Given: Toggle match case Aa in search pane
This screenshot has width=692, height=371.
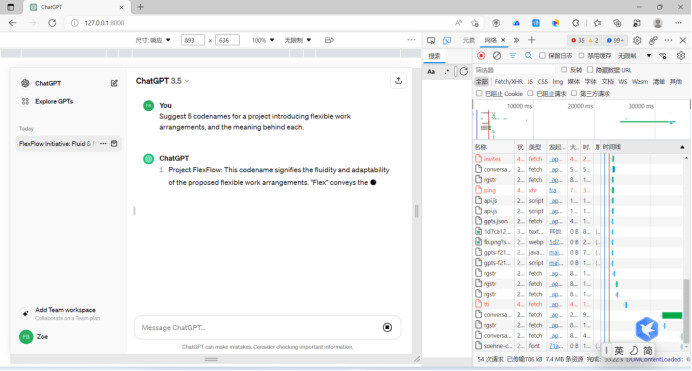Looking at the screenshot, I should coord(431,71).
